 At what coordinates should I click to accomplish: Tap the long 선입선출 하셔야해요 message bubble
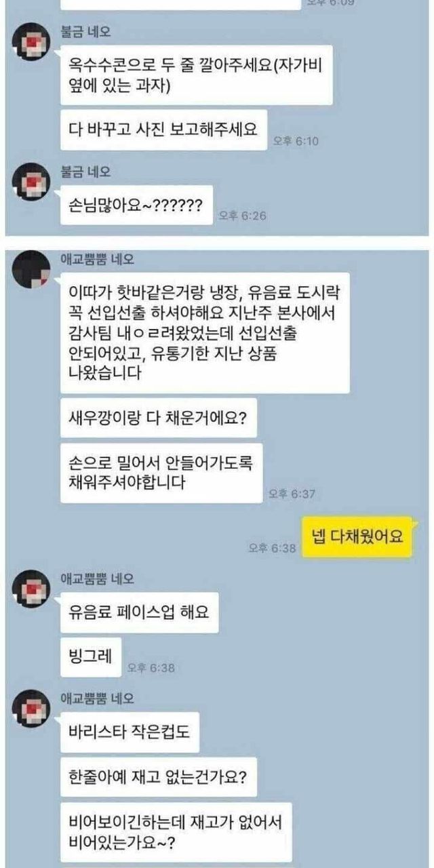coord(204,333)
